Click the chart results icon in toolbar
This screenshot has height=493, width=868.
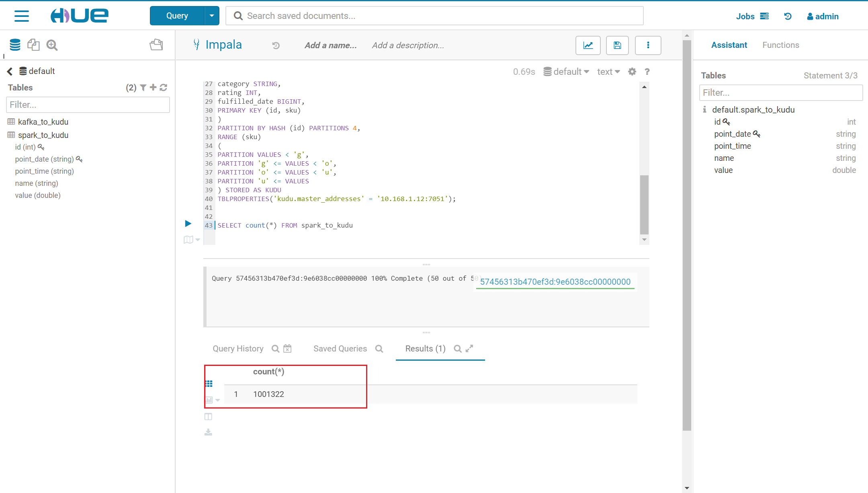coord(588,45)
